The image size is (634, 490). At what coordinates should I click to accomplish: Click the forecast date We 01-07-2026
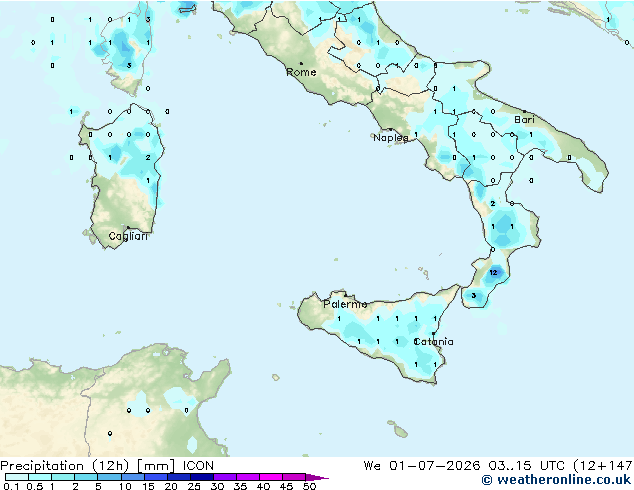pos(422,466)
